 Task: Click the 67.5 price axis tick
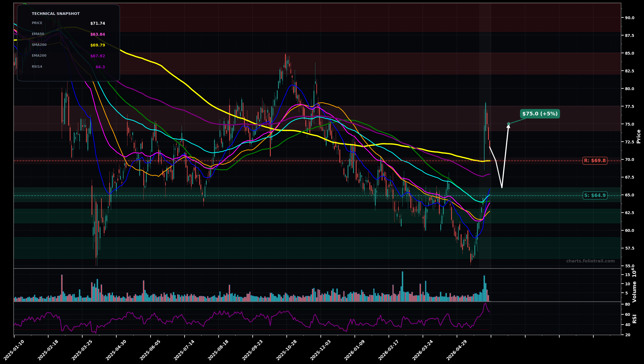(630, 177)
